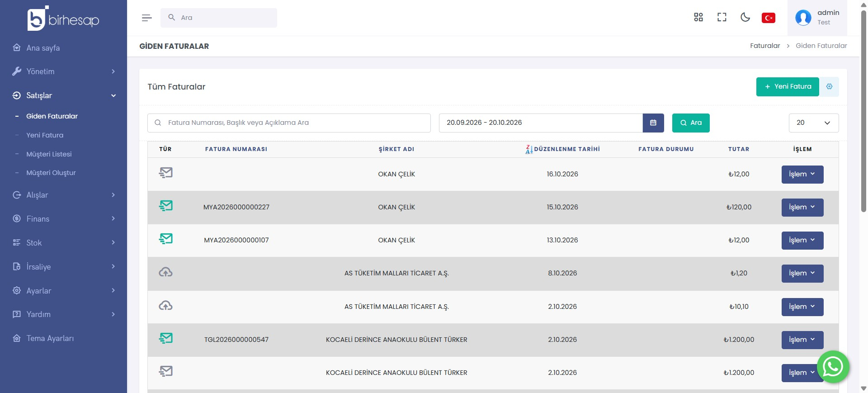Open the apps grid icon
This screenshot has width=868, height=393.
point(698,17)
